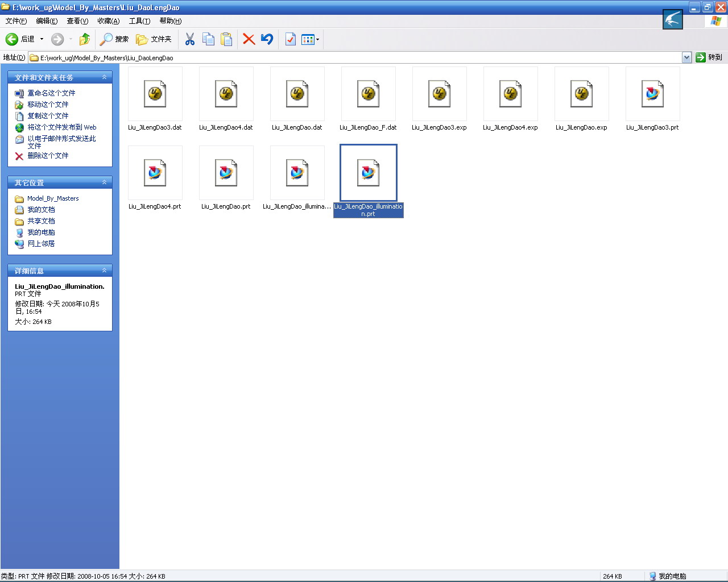The width and height of the screenshot is (728, 582).
Task: Click the 删除这个文件 link
Action: [x=48, y=156]
